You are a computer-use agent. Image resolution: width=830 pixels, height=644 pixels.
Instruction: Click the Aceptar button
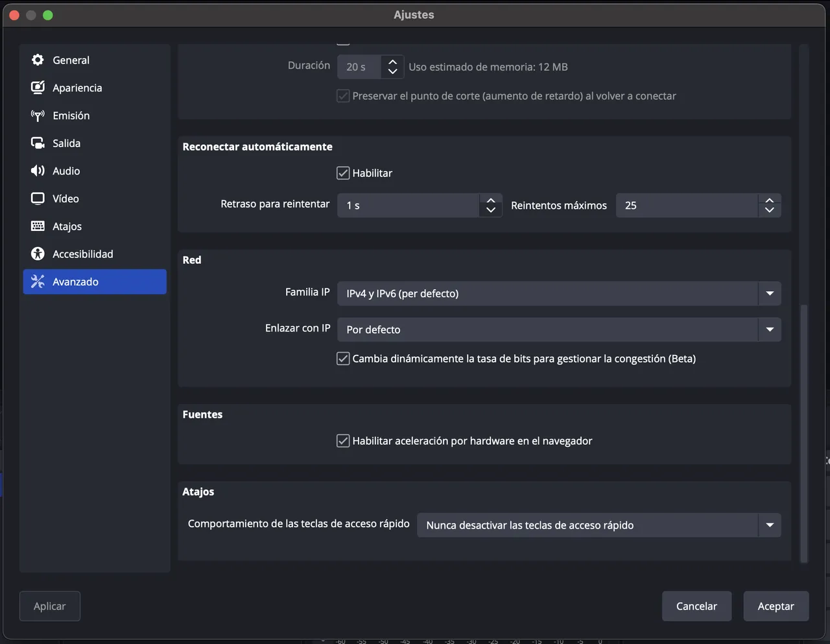(776, 606)
